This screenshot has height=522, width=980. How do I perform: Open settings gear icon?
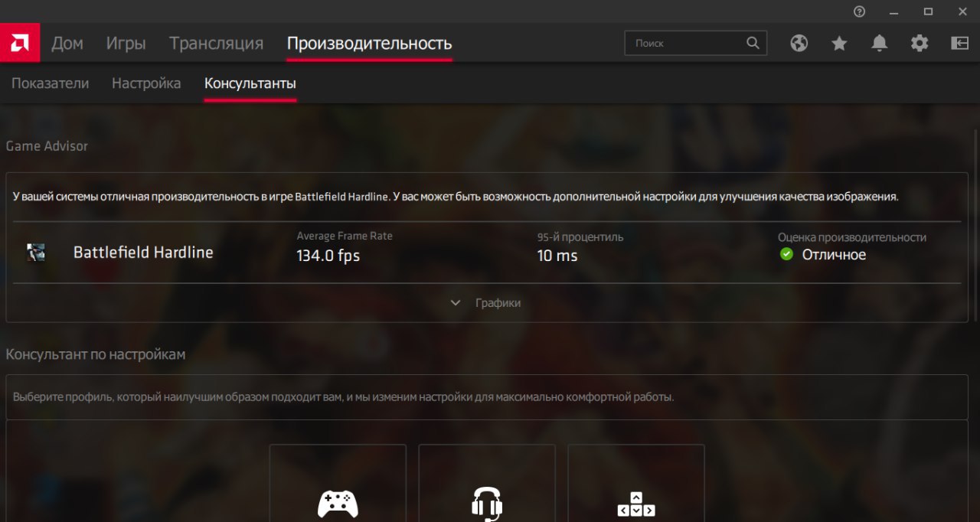coord(920,43)
